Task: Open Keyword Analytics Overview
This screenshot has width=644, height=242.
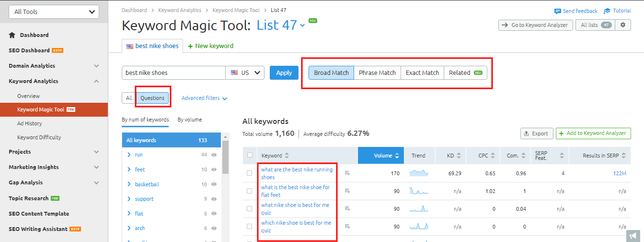Action: [x=28, y=96]
